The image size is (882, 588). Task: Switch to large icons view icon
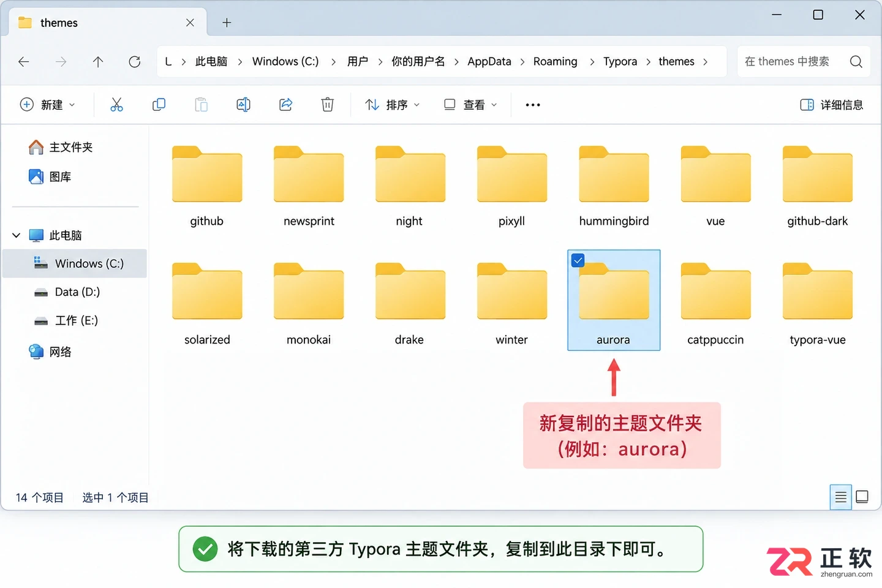pyautogui.click(x=862, y=497)
